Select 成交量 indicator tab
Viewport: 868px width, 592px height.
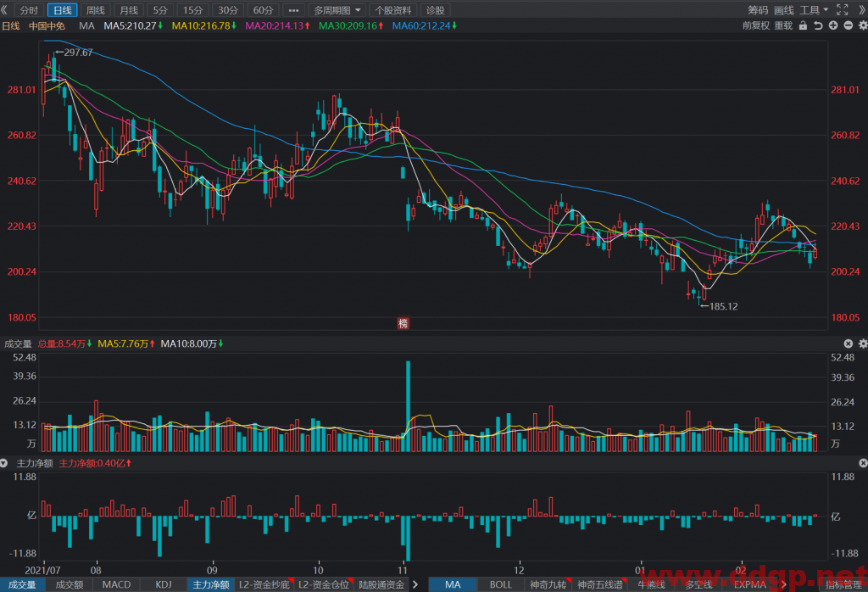point(22,584)
